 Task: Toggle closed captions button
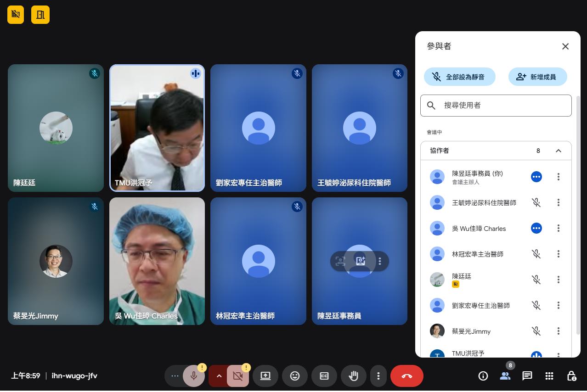tap(324, 376)
